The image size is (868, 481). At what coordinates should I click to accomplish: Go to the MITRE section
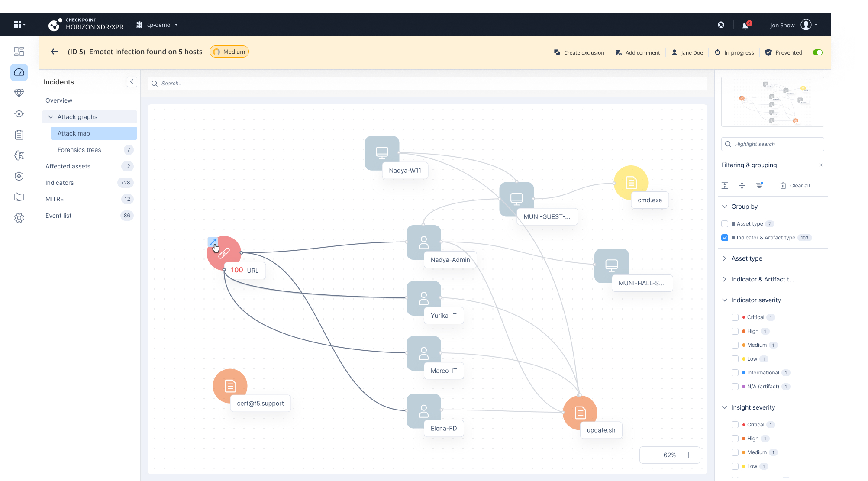tap(55, 199)
